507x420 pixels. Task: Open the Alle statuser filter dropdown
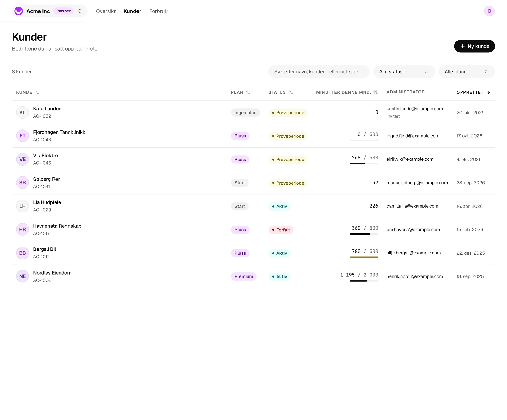click(x=404, y=71)
